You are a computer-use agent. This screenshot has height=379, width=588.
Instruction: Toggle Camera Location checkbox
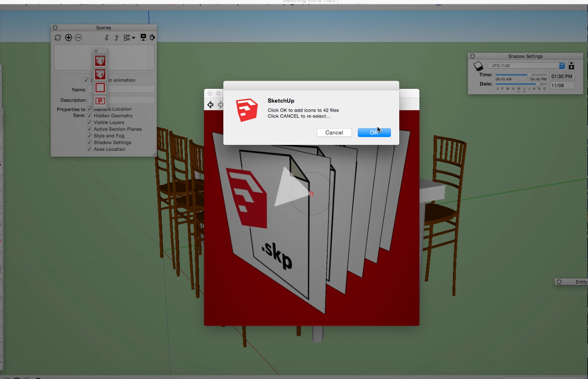pos(89,109)
